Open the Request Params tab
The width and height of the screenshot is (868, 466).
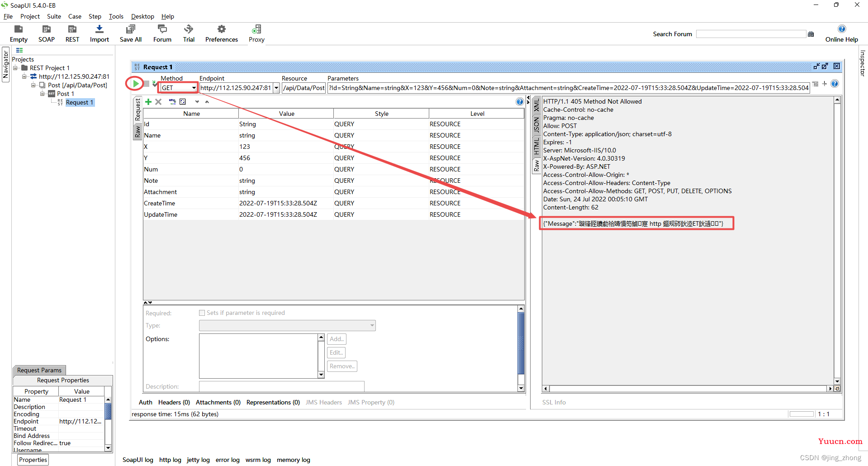click(39, 370)
